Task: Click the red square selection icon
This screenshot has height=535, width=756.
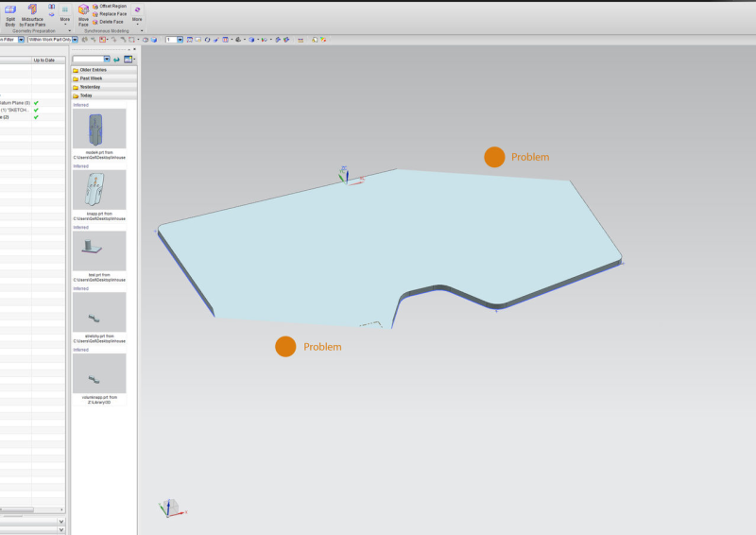Action: click(x=102, y=40)
